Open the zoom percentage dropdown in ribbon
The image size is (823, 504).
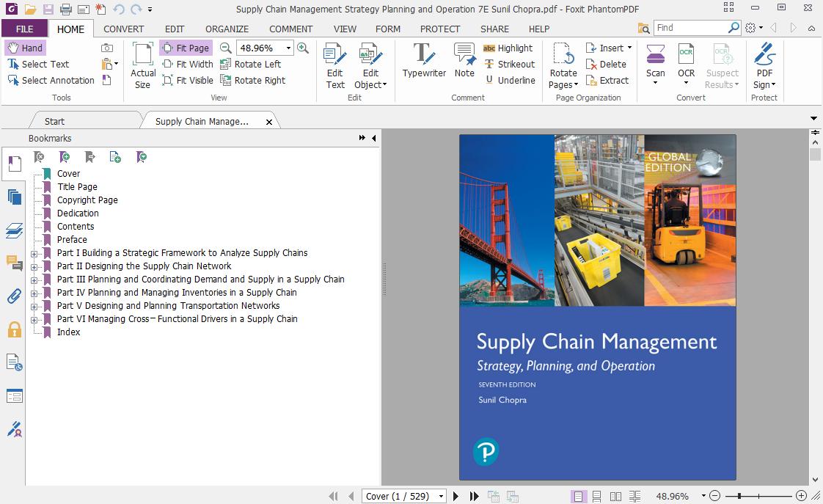point(288,48)
